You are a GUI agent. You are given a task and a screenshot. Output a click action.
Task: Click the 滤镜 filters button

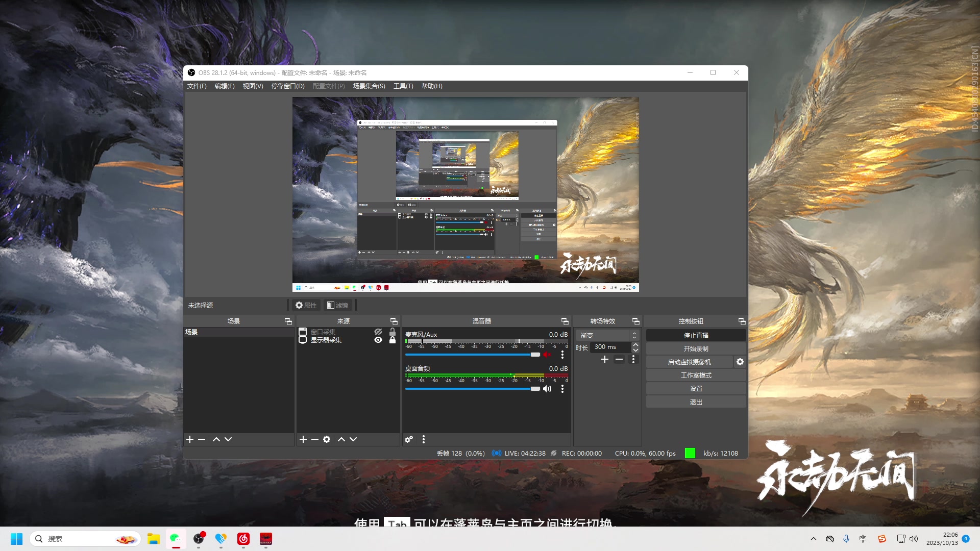coord(338,305)
